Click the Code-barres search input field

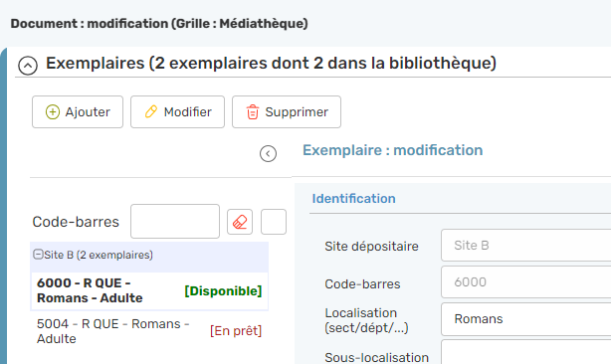pos(175,221)
